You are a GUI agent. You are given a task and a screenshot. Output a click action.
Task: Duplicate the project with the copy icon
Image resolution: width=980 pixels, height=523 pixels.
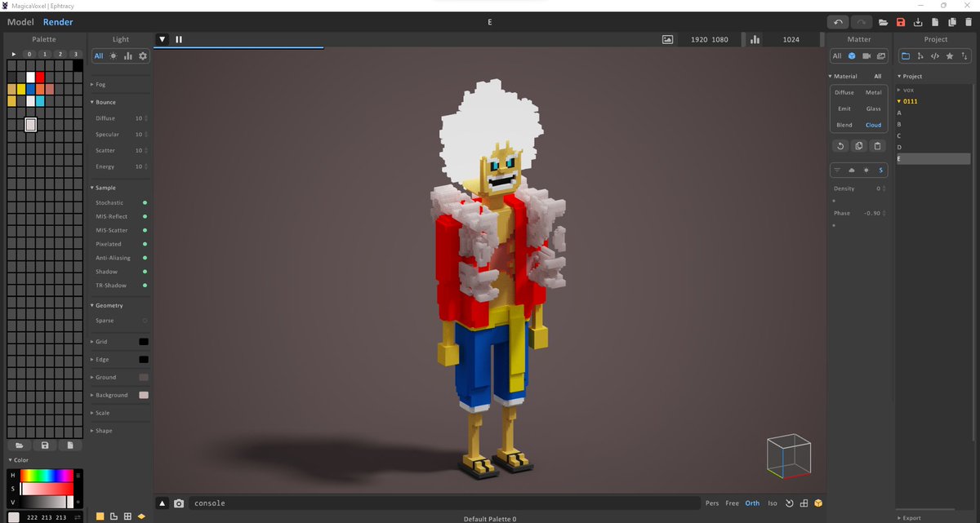952,22
